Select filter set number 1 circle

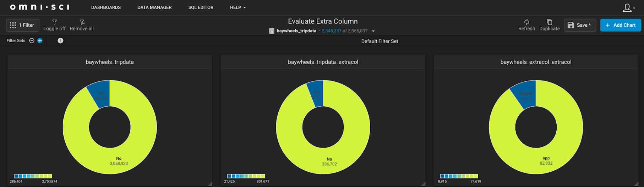coord(60,41)
